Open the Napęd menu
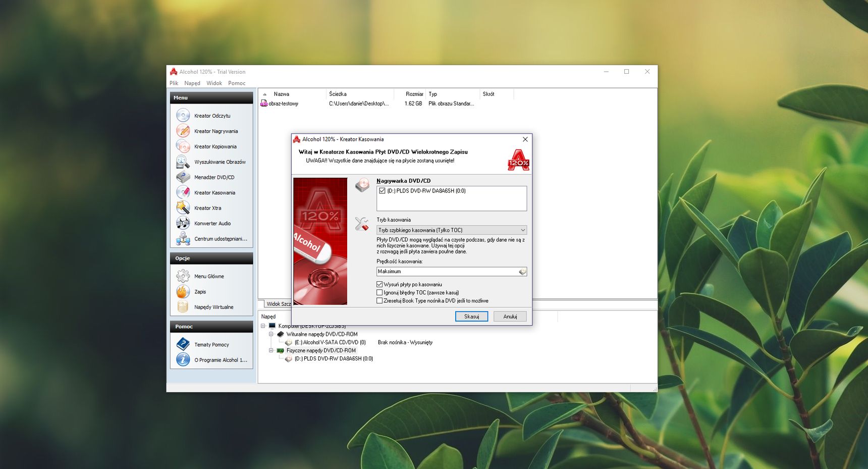The height and width of the screenshot is (469, 868). [192, 83]
